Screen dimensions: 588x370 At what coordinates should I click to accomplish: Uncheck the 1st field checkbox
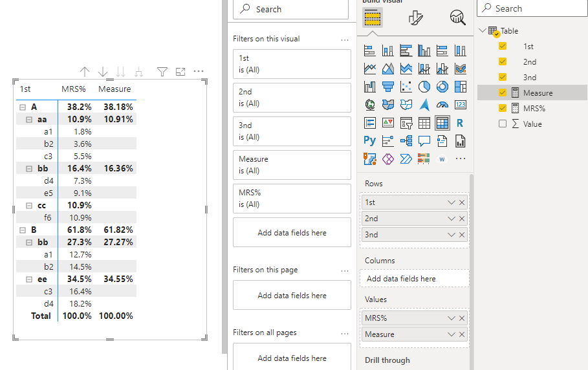click(x=503, y=46)
